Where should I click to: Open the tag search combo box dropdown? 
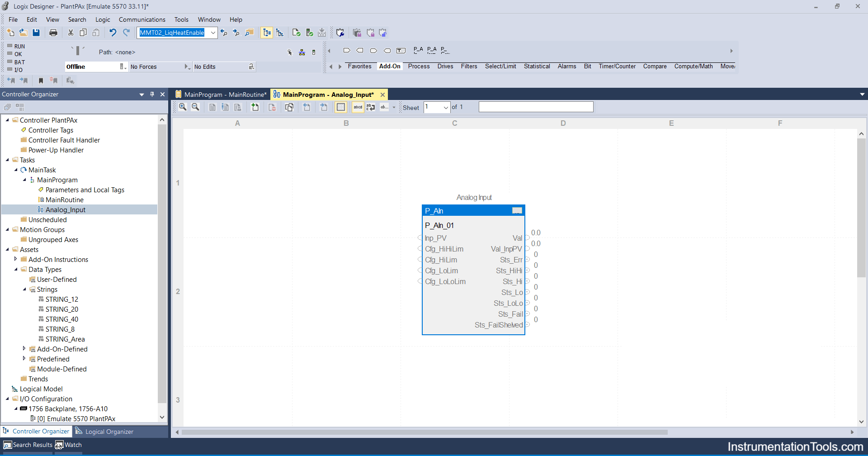coord(213,33)
